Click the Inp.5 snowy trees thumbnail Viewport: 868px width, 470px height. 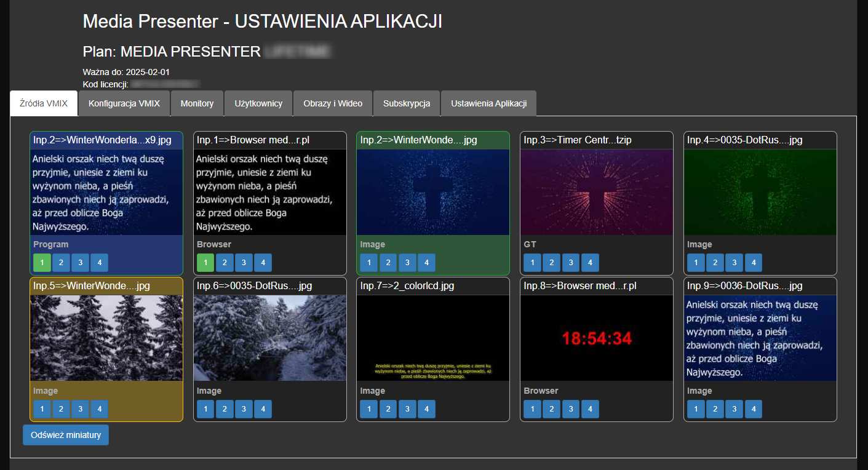[x=106, y=338]
